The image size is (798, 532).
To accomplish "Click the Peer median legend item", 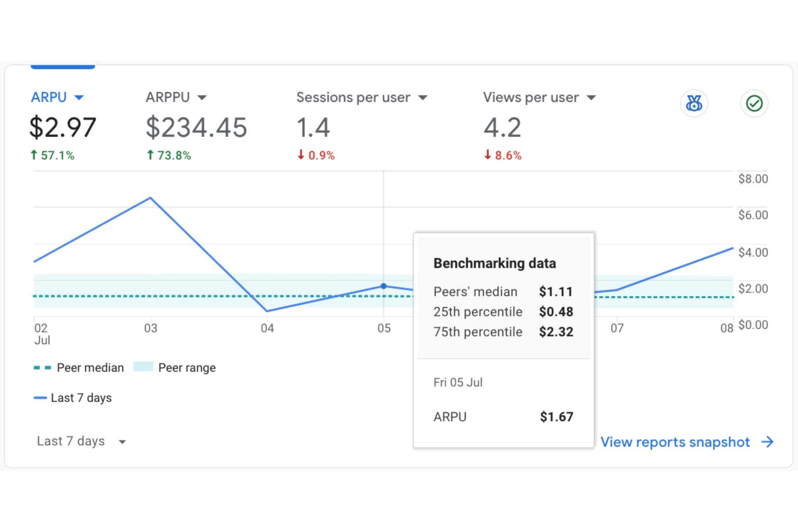I will [x=90, y=368].
